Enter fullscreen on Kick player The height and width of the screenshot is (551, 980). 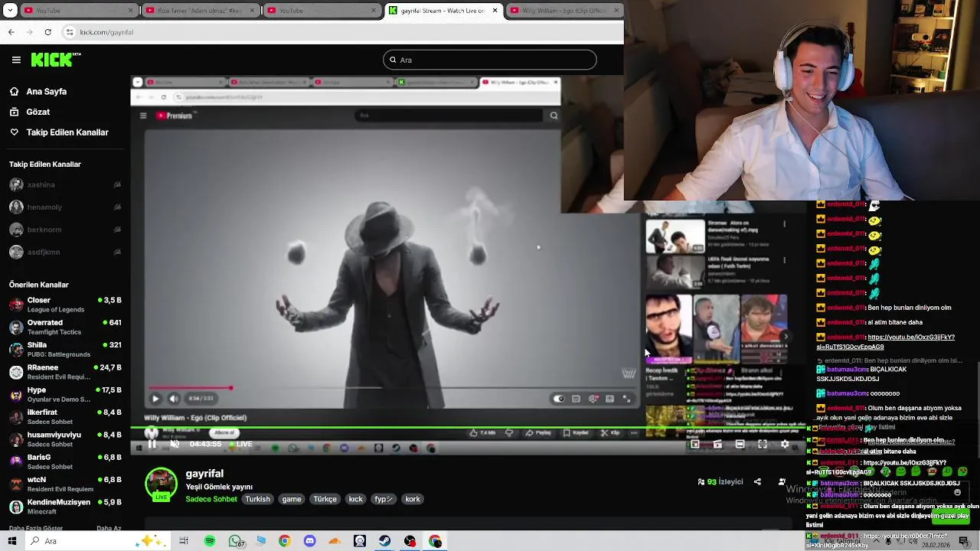click(763, 444)
